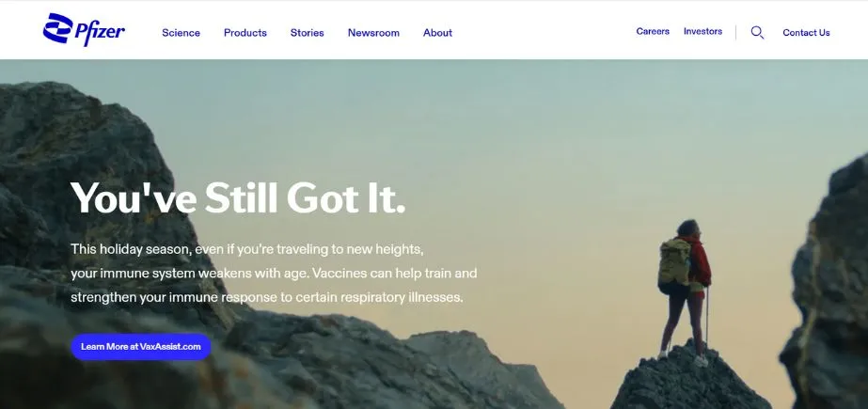This screenshot has height=409, width=868.
Task: Open the search magnifier icon
Action: [x=757, y=33]
